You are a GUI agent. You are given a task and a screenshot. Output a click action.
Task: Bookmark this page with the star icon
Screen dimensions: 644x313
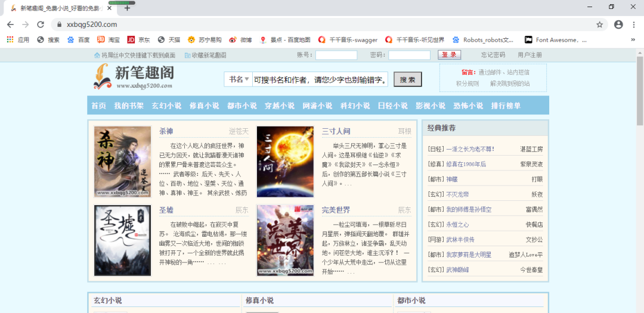[x=600, y=24]
